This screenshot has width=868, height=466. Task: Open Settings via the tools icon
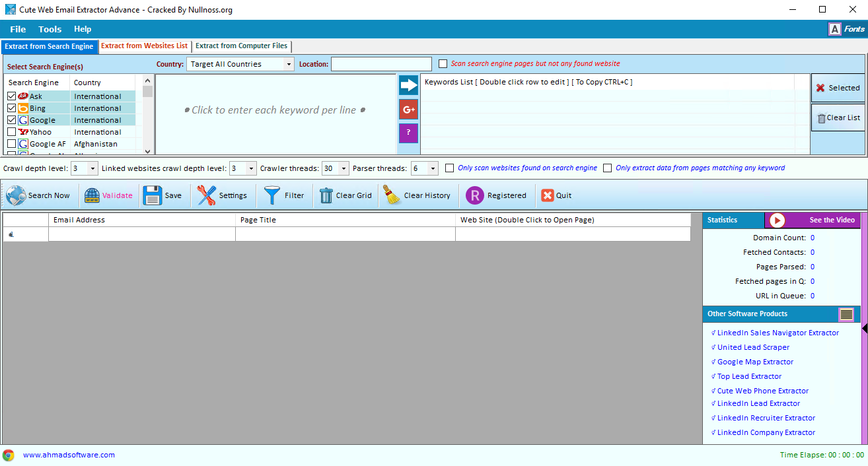(x=207, y=195)
